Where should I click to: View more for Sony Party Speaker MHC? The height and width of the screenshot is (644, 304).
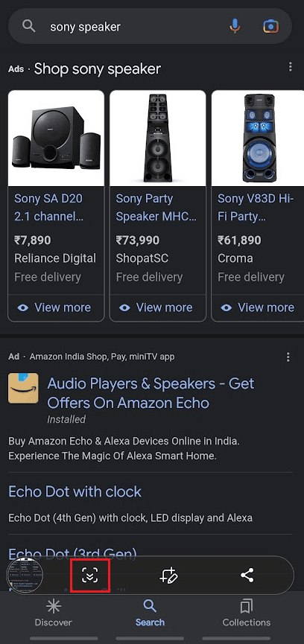tap(158, 307)
